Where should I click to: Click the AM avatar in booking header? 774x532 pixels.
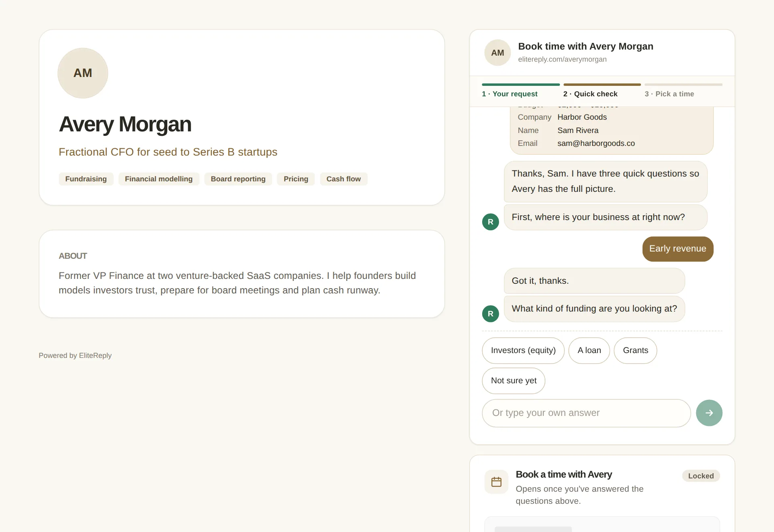pos(497,53)
